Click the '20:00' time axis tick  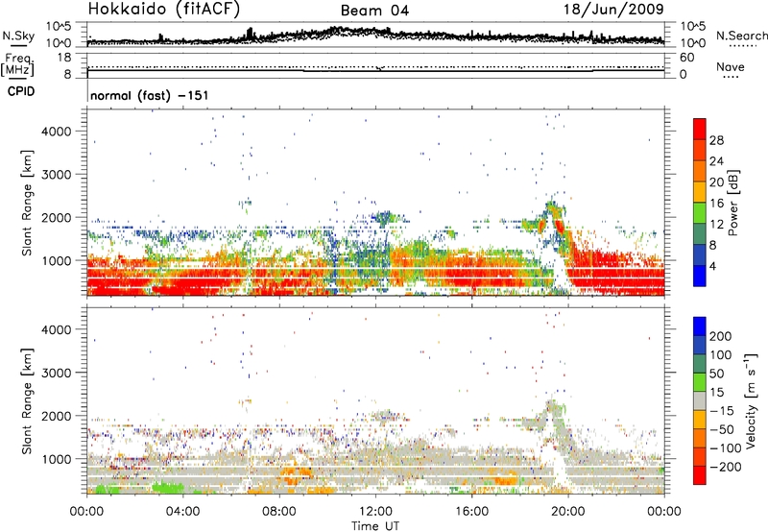pyautogui.click(x=567, y=512)
